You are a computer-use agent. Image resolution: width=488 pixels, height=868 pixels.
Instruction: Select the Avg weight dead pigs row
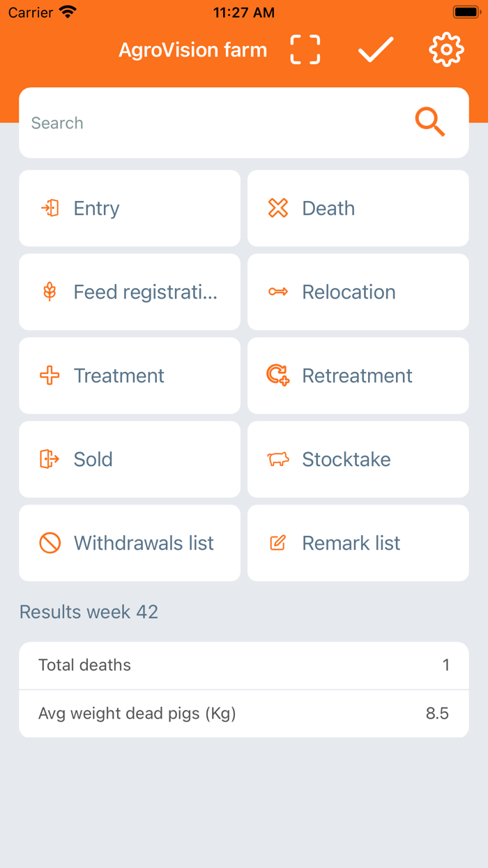point(244,714)
